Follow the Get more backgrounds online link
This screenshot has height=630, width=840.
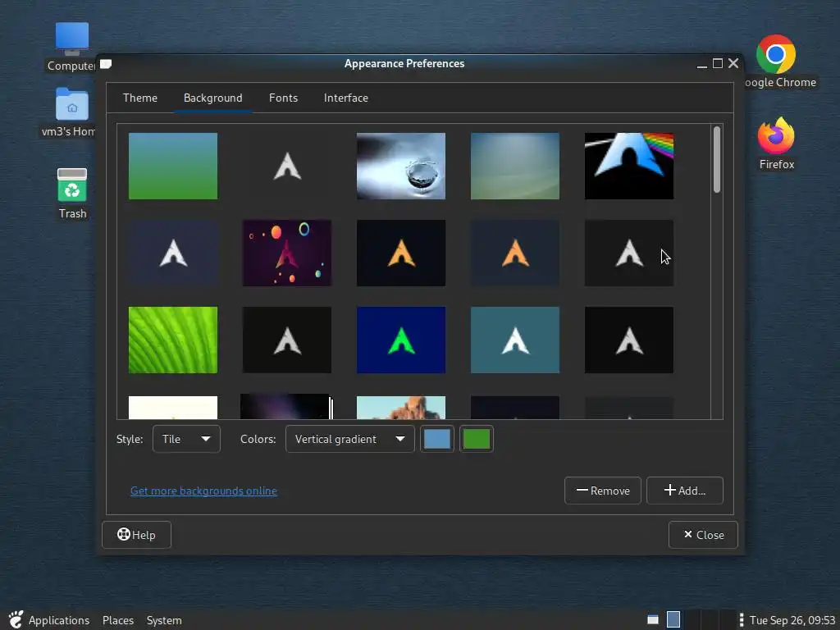point(203,491)
